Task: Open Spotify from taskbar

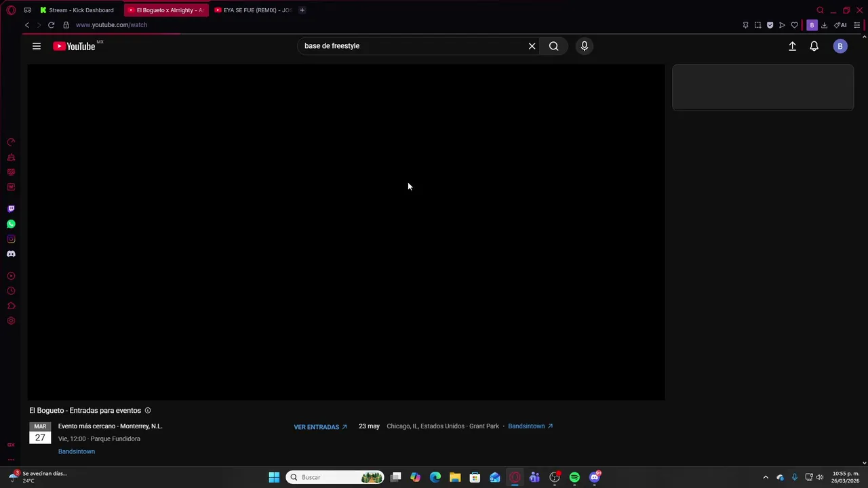Action: (x=574, y=477)
